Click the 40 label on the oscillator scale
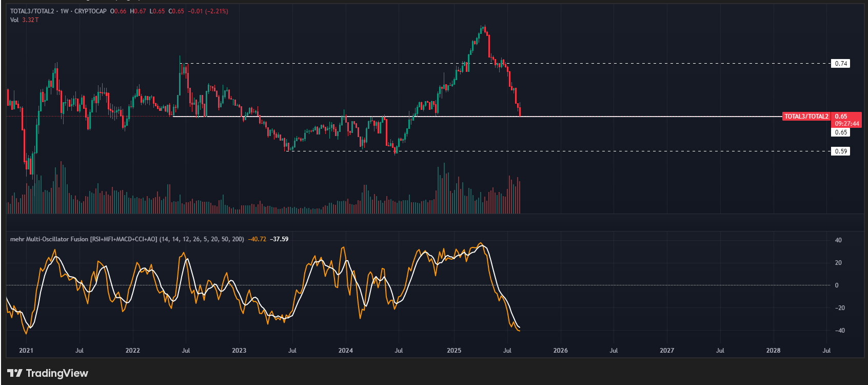 (838, 240)
